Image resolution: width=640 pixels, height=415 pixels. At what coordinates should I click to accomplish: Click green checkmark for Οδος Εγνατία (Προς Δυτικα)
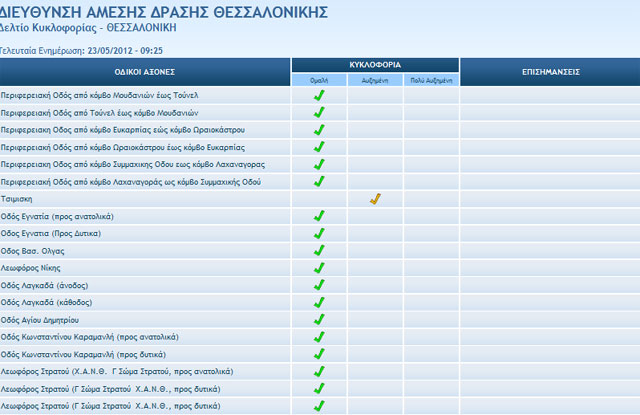click(319, 233)
